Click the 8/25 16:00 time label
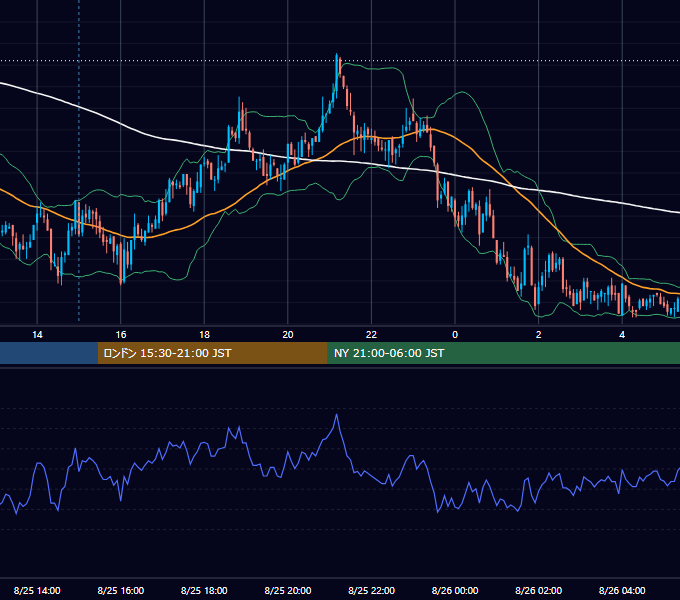This screenshot has width=680, height=600. click(x=121, y=590)
